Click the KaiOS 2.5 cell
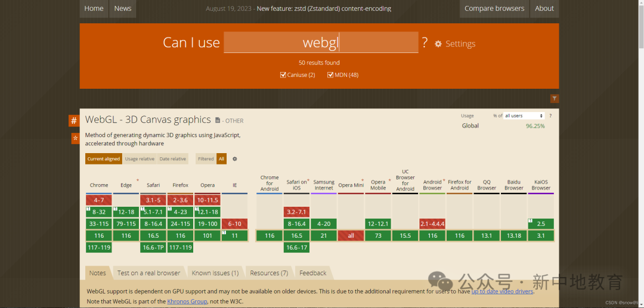 tap(541, 224)
